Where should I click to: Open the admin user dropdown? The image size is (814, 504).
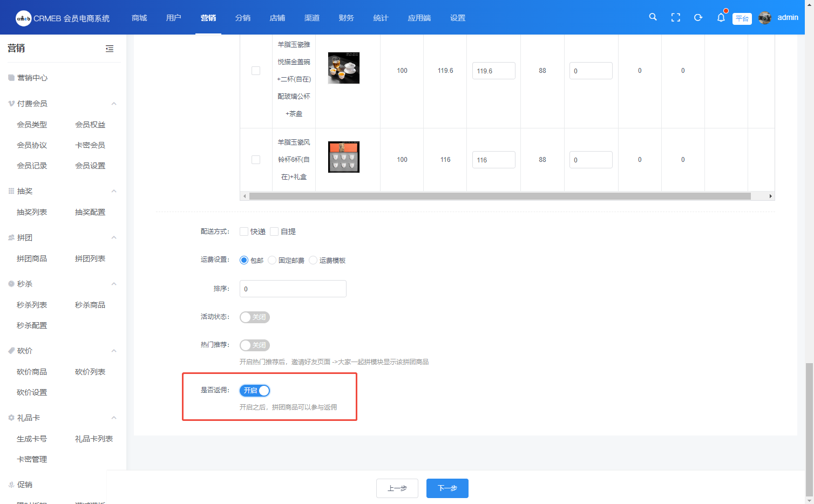click(x=788, y=17)
